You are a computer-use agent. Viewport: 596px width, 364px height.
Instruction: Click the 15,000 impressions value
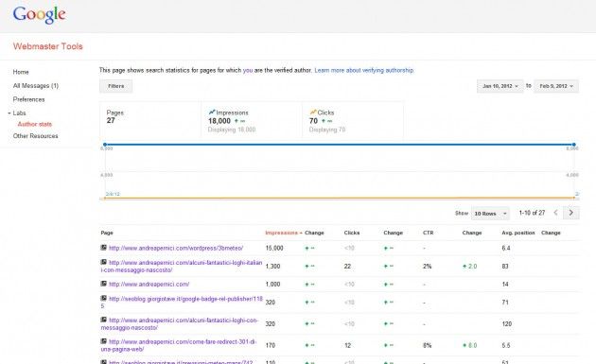tap(274, 248)
